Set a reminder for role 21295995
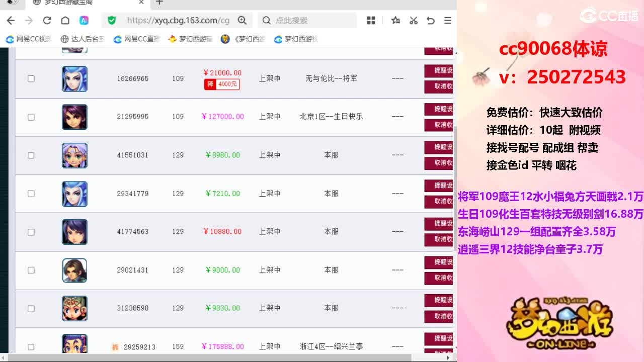644x362 pixels. tap(439, 109)
